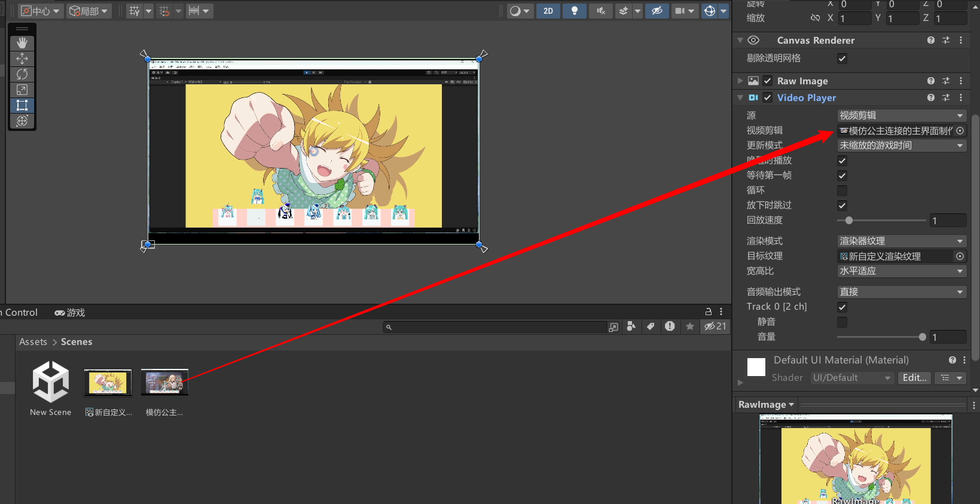Enable 2D scene view mode
This screenshot has width=980, height=504.
pos(548,11)
